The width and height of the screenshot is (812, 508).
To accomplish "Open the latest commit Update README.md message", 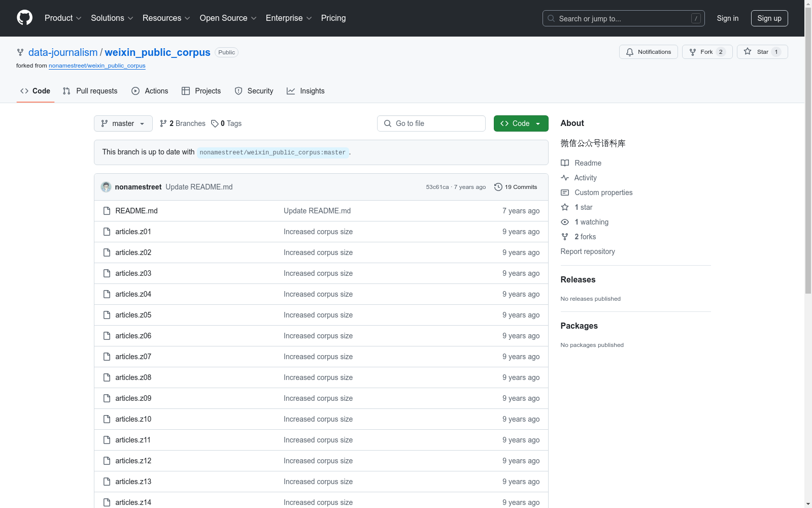I will (199, 187).
